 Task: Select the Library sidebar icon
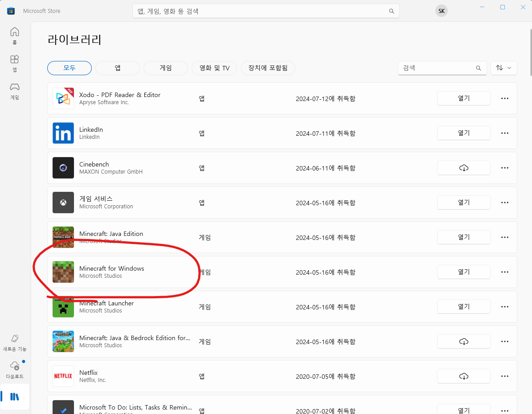click(15, 396)
